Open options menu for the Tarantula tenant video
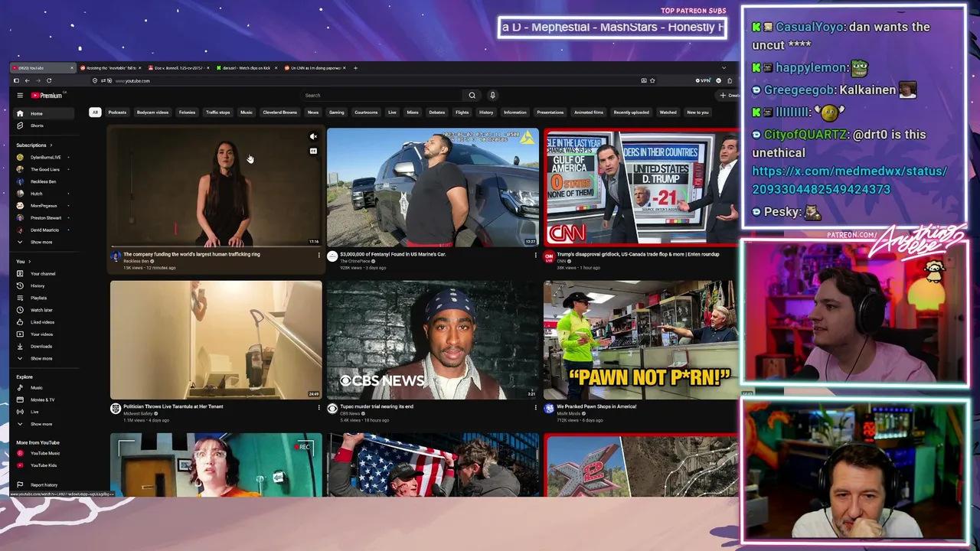Screen dimensions: 980x551 click(319, 407)
